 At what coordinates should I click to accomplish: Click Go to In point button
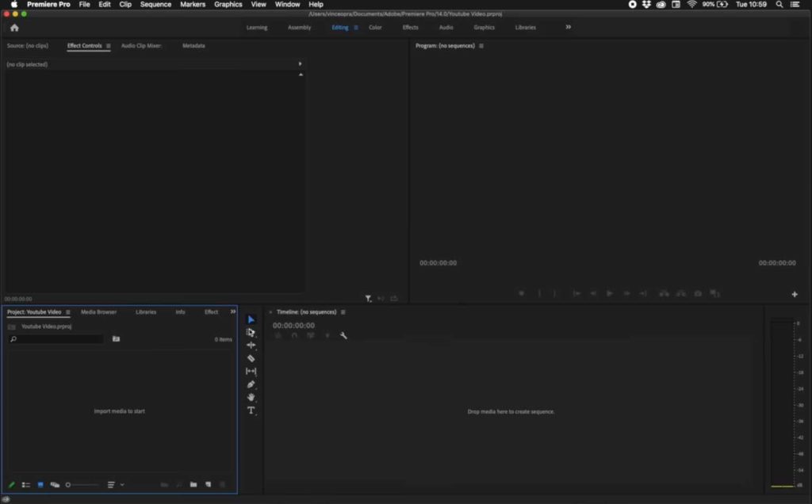[576, 293]
